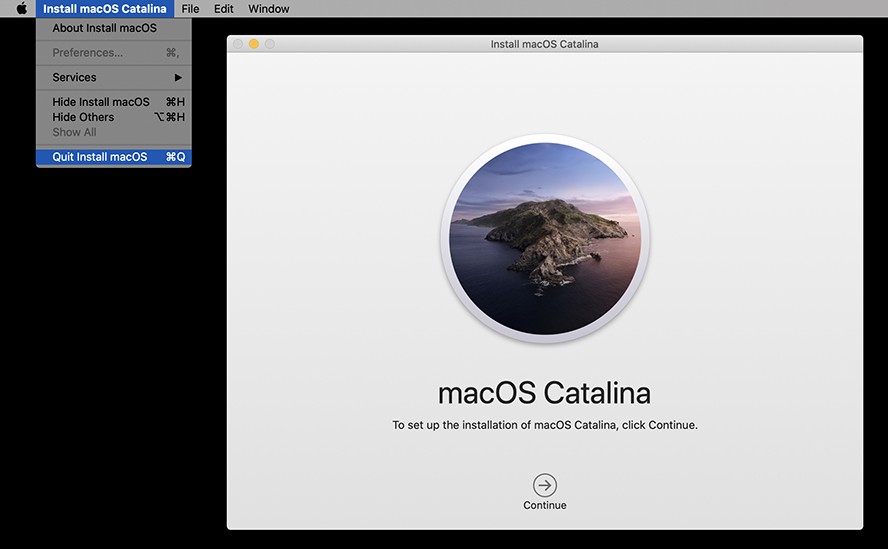
Task: Click the Continue arrow icon
Action: click(x=545, y=486)
